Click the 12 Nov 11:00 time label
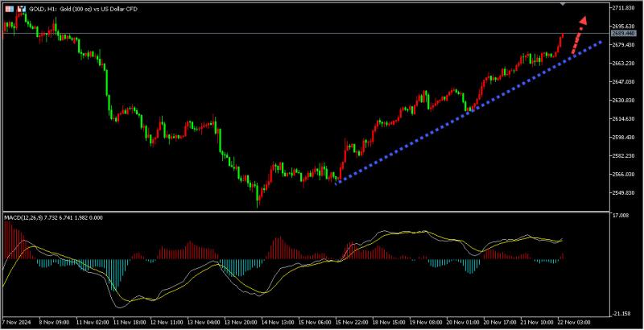Image resolution: width=644 pixels, height=330 pixels. (165, 321)
